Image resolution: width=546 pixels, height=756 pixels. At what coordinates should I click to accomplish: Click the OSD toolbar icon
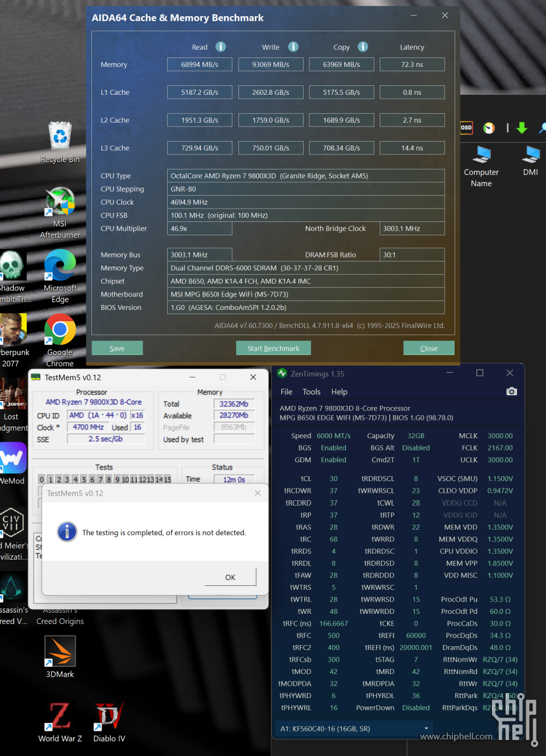pos(466,128)
